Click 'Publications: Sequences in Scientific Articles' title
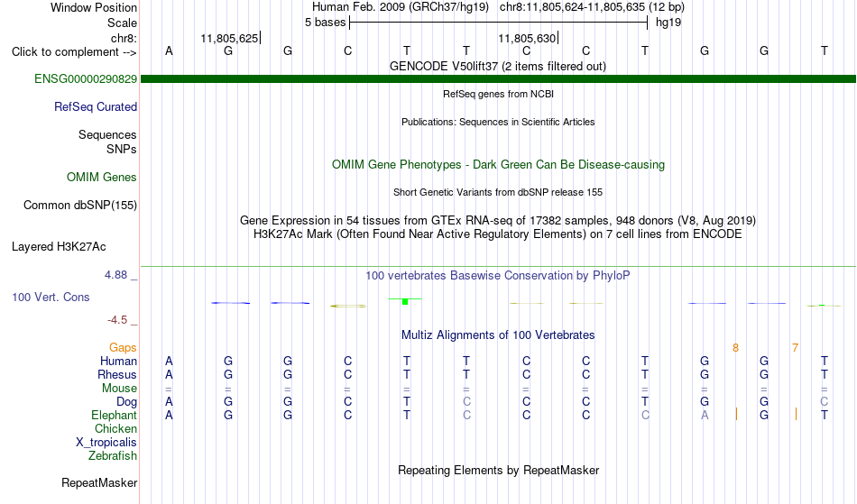The height and width of the screenshot is (504, 857). tap(498, 122)
